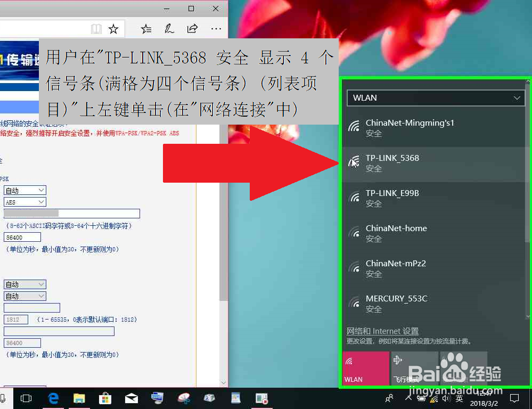Image resolution: width=532 pixels, height=409 pixels.
Task: Open Microsoft Edge from the taskbar
Action: (x=53, y=398)
